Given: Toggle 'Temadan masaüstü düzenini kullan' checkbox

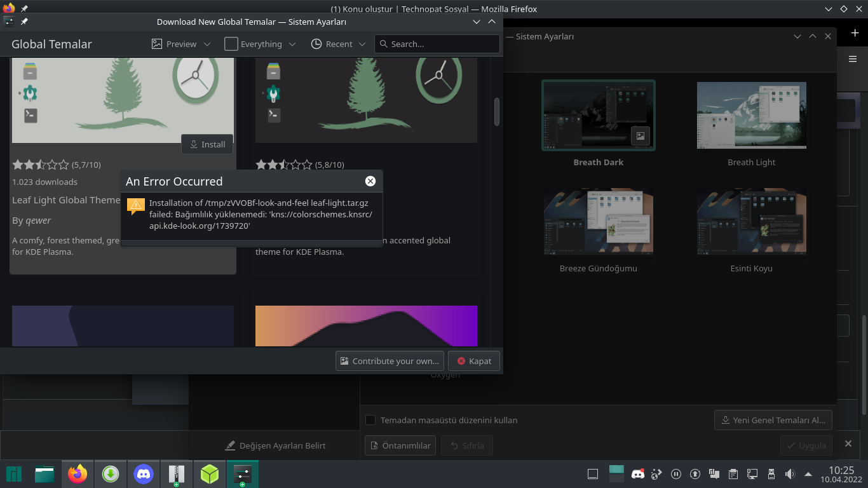Looking at the screenshot, I should pyautogui.click(x=370, y=420).
